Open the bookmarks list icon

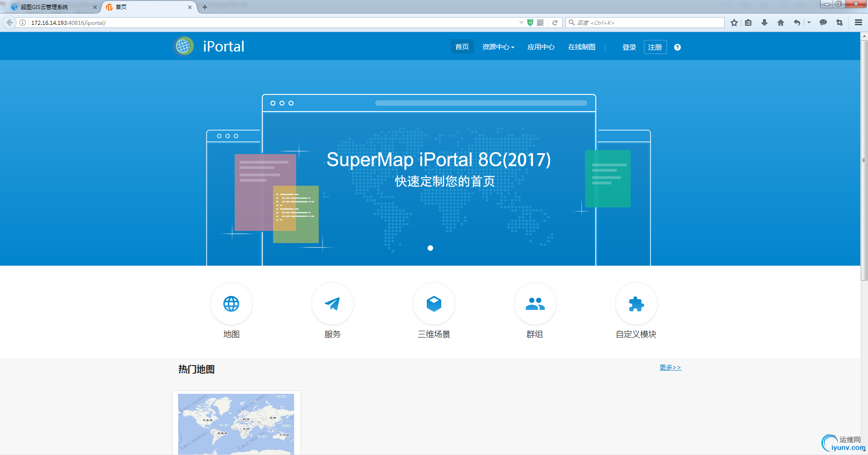coord(749,23)
